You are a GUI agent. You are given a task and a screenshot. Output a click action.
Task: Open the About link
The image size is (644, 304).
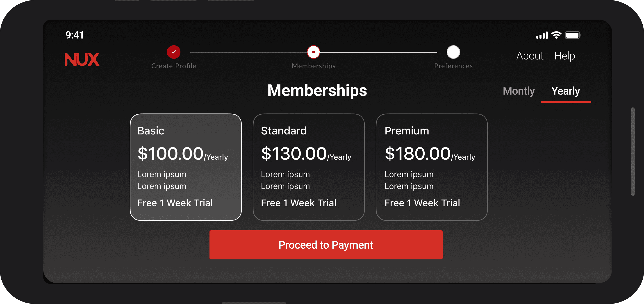pos(530,56)
